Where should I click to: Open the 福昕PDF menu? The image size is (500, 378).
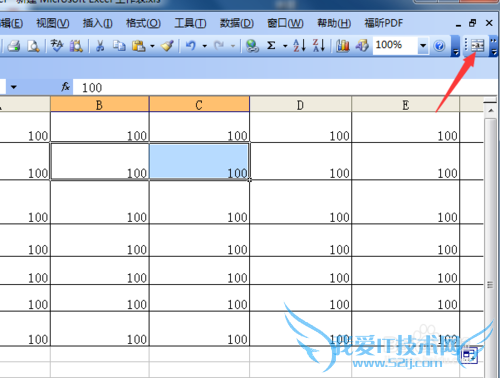pos(384,23)
